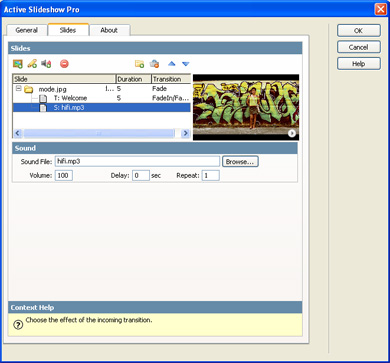Click the folder icon beside mode.jpg
The width and height of the screenshot is (390, 363).
pos(29,89)
